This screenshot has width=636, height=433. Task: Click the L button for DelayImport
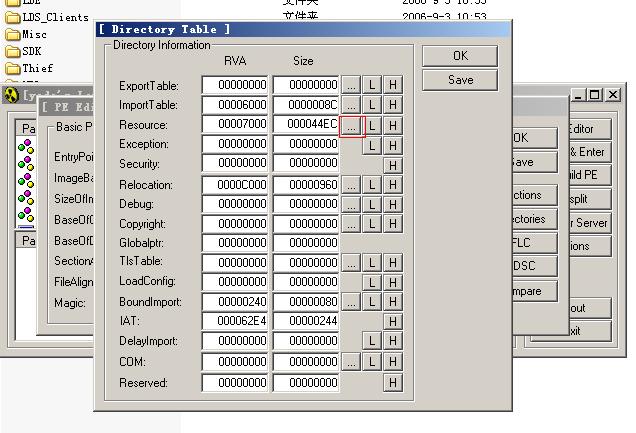[x=372, y=341]
